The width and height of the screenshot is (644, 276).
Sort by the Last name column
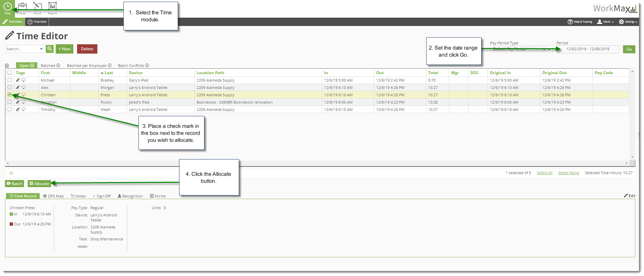coord(107,73)
